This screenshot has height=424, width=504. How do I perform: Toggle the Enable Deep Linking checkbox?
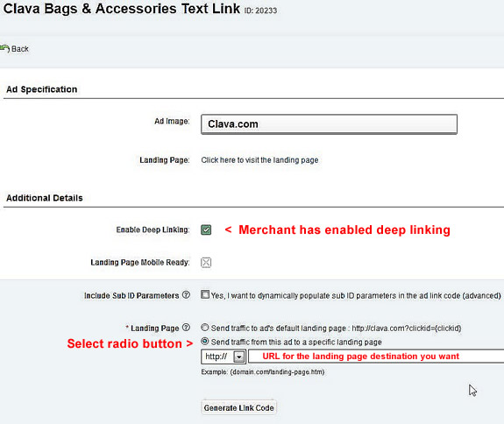pyautogui.click(x=206, y=230)
